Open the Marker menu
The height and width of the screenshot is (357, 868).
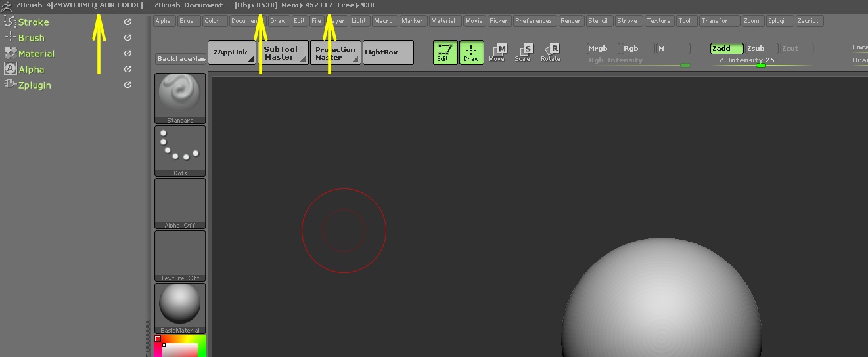point(413,21)
